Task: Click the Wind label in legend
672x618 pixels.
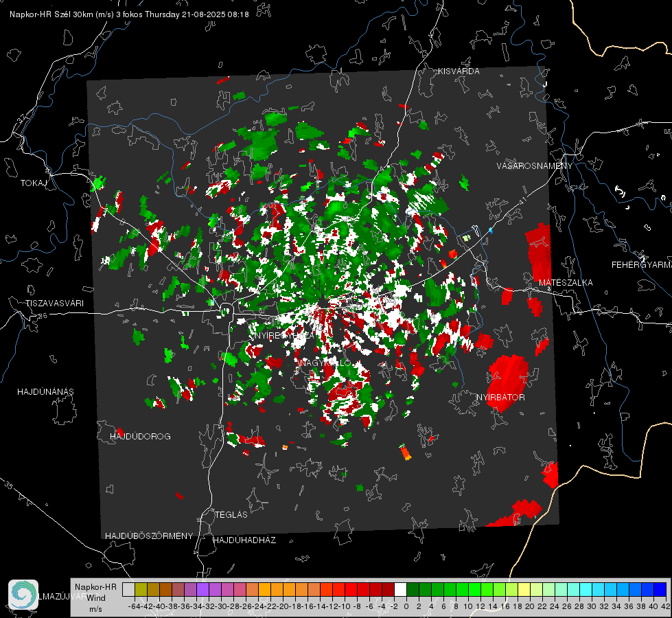Action: pos(95,598)
